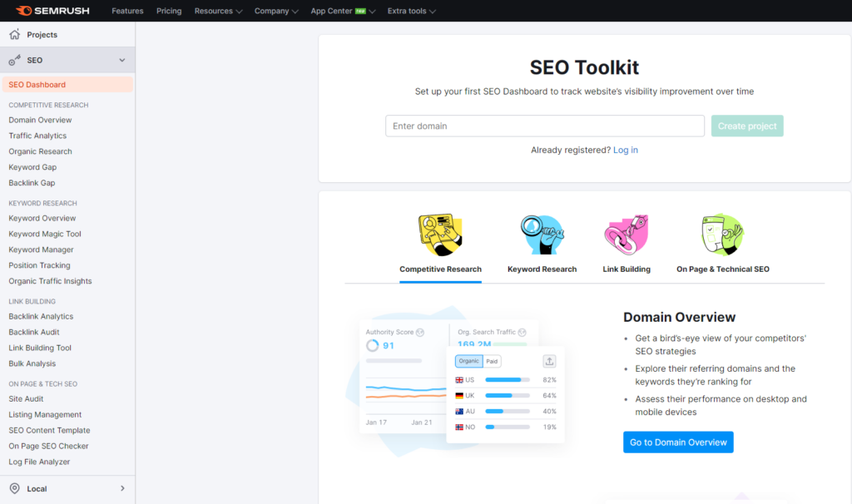Click the Local map pin icon
Viewport: 852px width, 504px height.
coord(15,488)
